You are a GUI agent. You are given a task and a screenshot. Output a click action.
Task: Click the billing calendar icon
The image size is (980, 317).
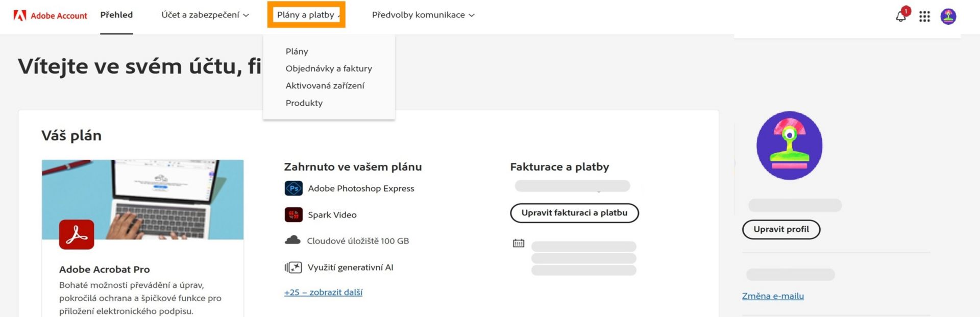point(518,243)
